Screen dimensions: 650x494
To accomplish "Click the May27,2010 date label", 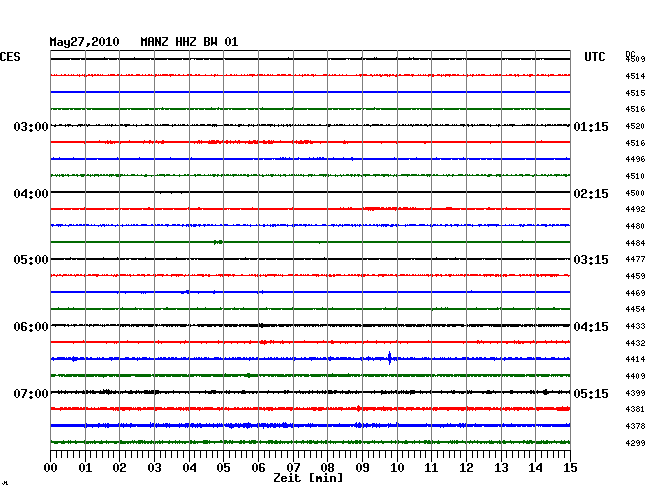I will pyautogui.click(x=85, y=42).
